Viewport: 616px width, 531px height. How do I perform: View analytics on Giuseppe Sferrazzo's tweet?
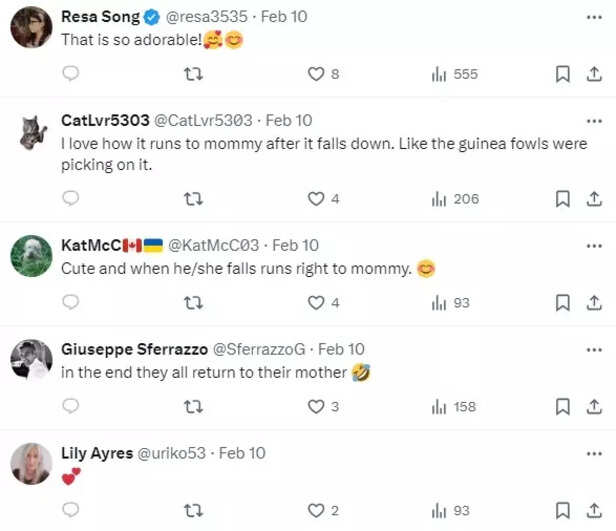click(x=439, y=406)
